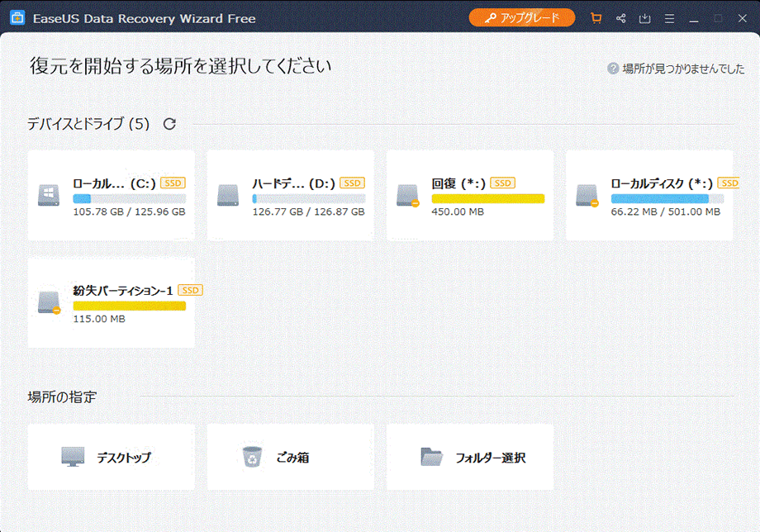
Task: Select the 紛失パーティション-1 name
Action: pos(123,290)
